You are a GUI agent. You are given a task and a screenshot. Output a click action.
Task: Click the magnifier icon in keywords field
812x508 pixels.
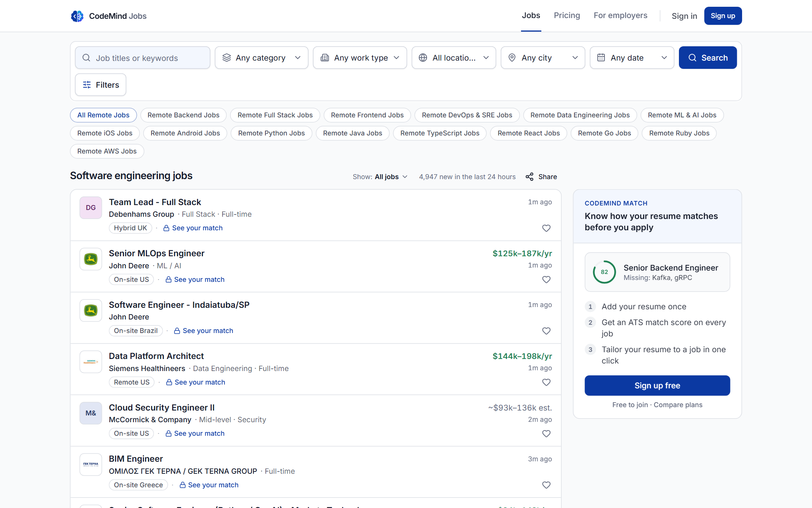86,58
